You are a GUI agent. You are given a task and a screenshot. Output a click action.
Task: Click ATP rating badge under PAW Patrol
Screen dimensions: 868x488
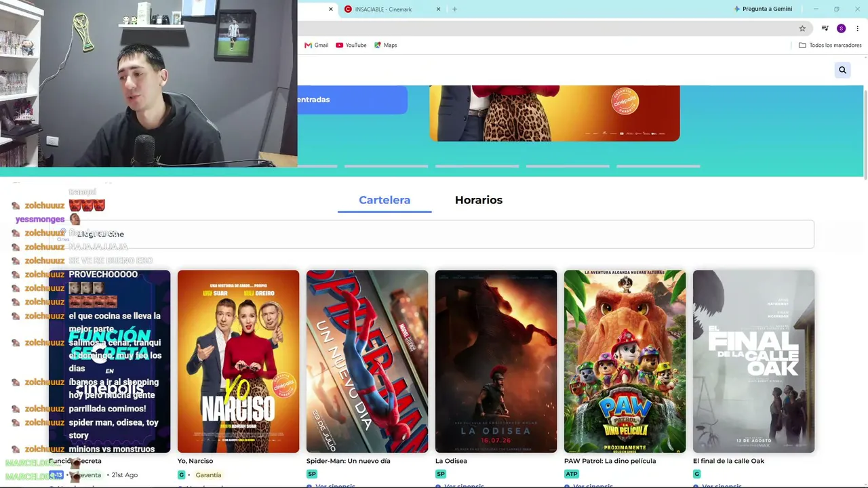click(x=572, y=474)
